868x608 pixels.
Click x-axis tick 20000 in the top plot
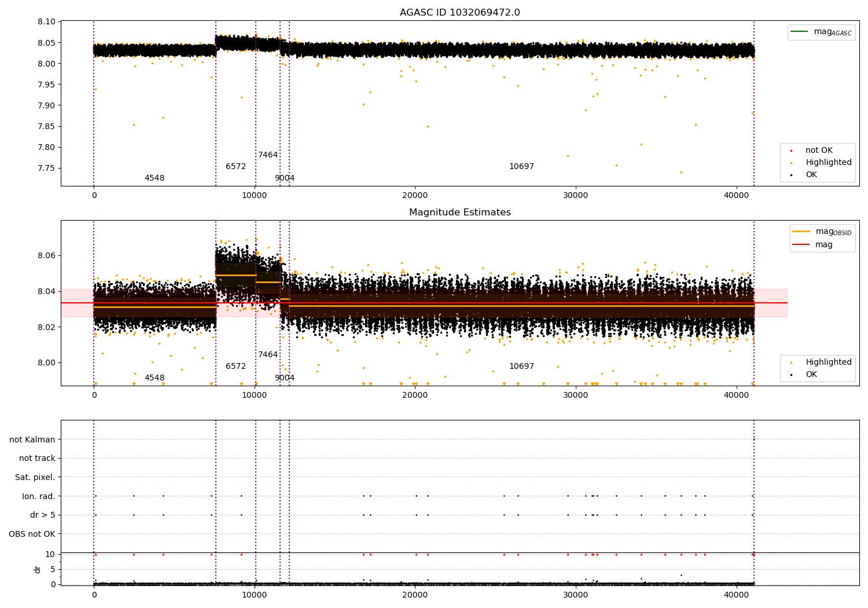pyautogui.click(x=415, y=196)
